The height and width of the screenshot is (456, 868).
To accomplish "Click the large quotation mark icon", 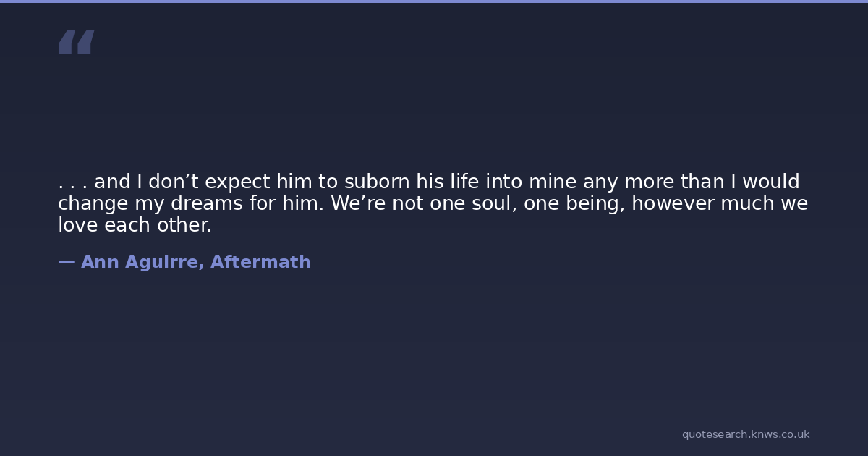I will [76, 43].
